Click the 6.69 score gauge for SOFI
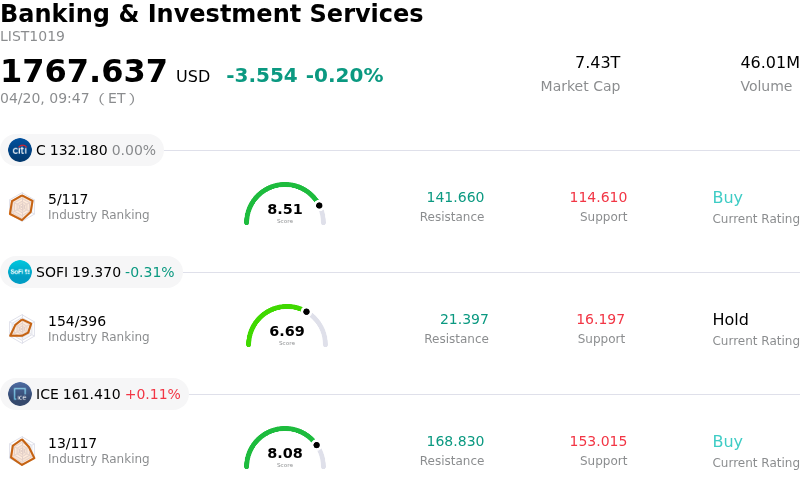This screenshot has height=488, width=800. click(x=287, y=327)
